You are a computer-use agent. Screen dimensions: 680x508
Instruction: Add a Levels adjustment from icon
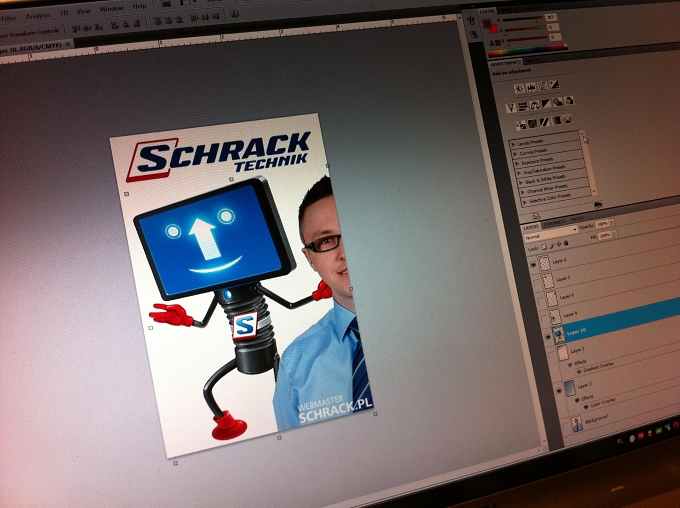[531, 88]
